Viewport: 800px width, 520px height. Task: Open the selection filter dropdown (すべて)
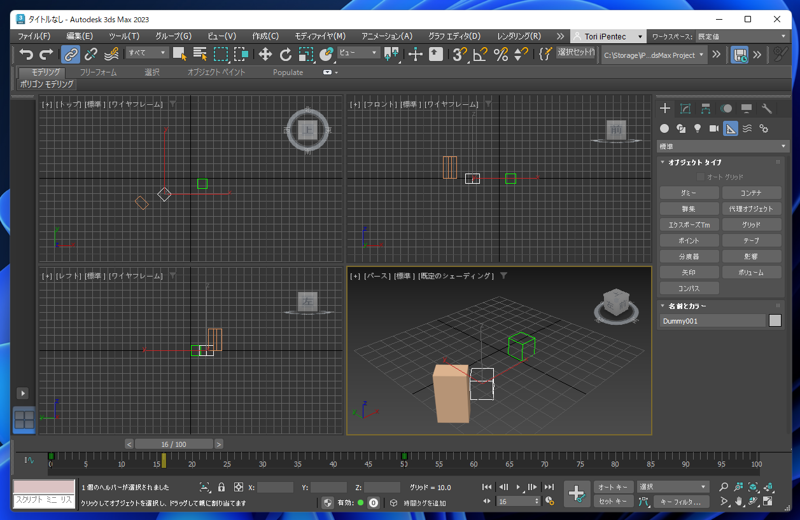147,54
